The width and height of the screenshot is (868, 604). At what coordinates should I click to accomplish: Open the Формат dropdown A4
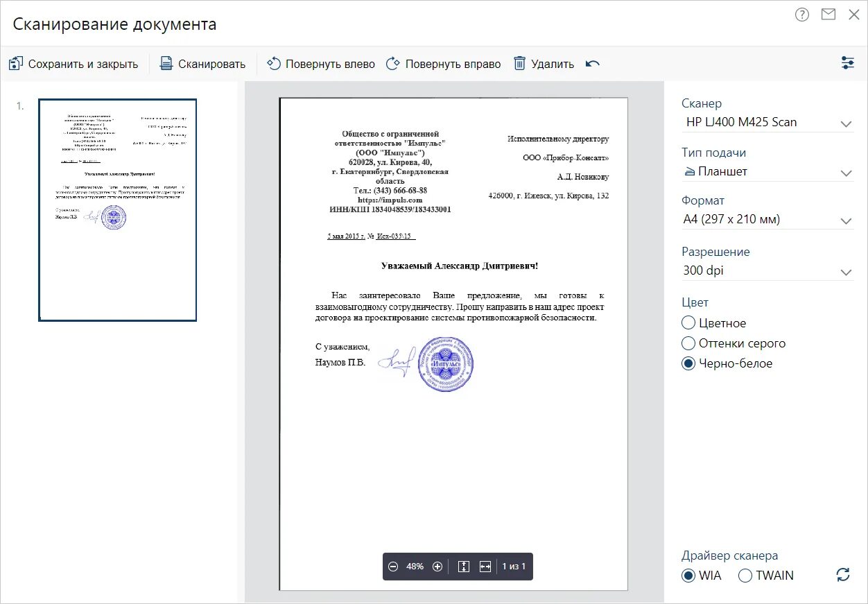coord(767,220)
